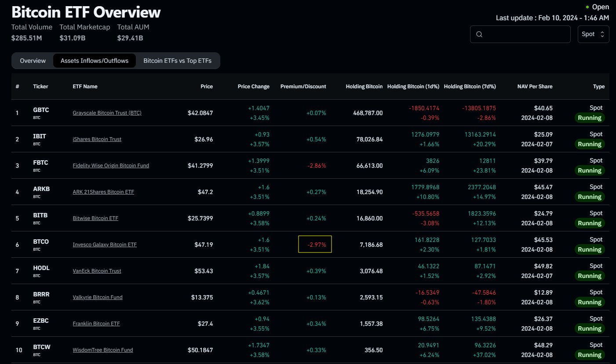Screen dimensions: 616x364
Task: Click the magnifier icon in the search box
Action: click(479, 34)
